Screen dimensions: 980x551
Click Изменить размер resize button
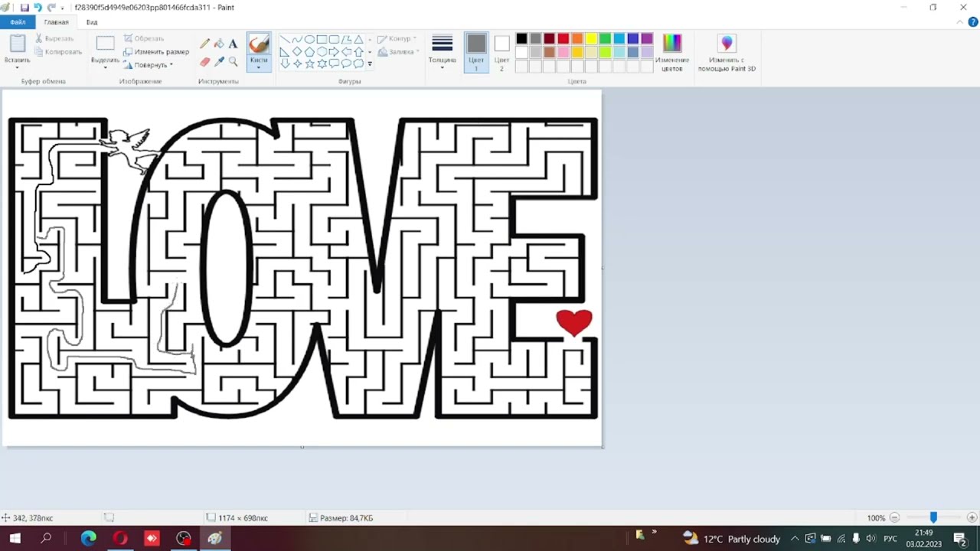[156, 52]
